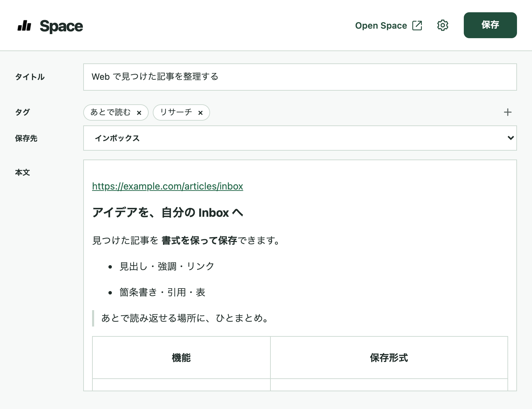Click the 保存先 field label

point(26,138)
